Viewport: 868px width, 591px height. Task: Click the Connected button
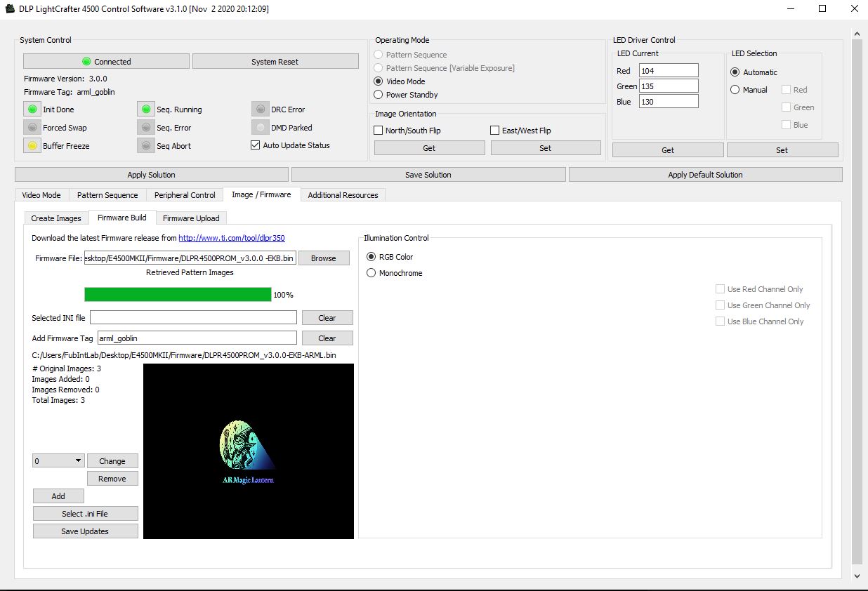point(106,62)
